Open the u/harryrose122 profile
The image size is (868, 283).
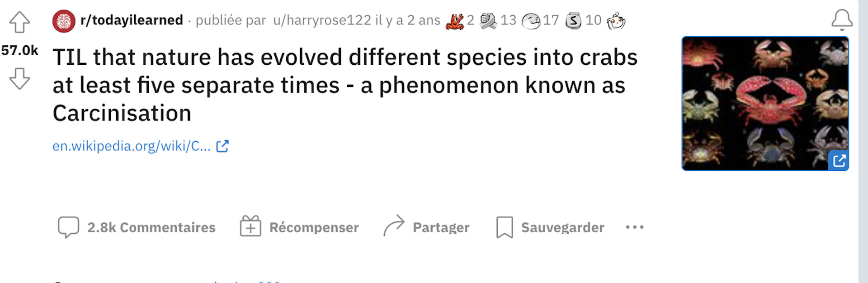pyautogui.click(x=322, y=20)
